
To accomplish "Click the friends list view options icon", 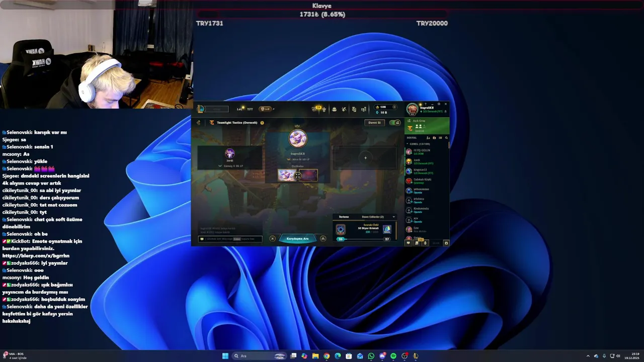I will (440, 138).
